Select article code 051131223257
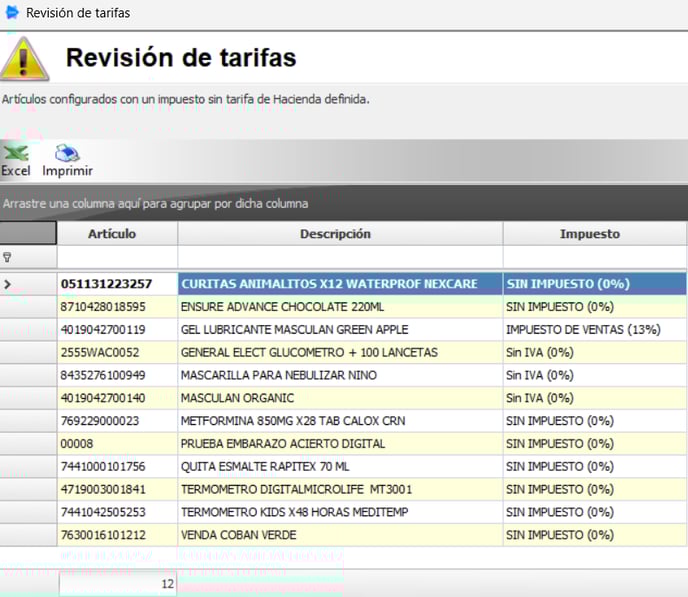Screen dimensions: 688x597 click(x=117, y=284)
